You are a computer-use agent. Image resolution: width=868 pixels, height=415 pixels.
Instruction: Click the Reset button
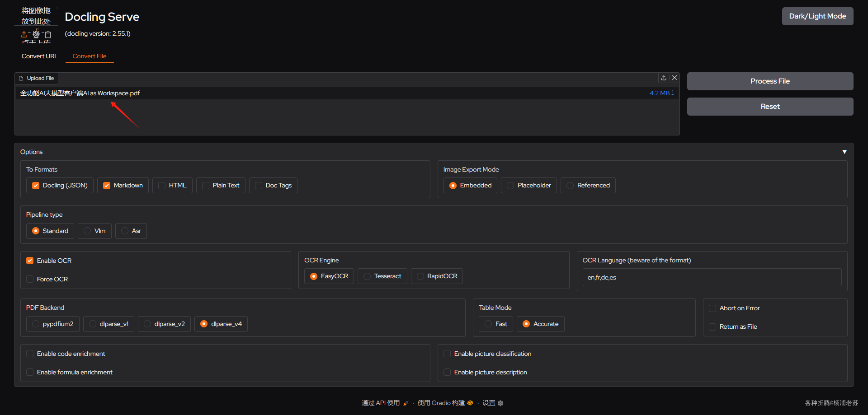pos(770,107)
